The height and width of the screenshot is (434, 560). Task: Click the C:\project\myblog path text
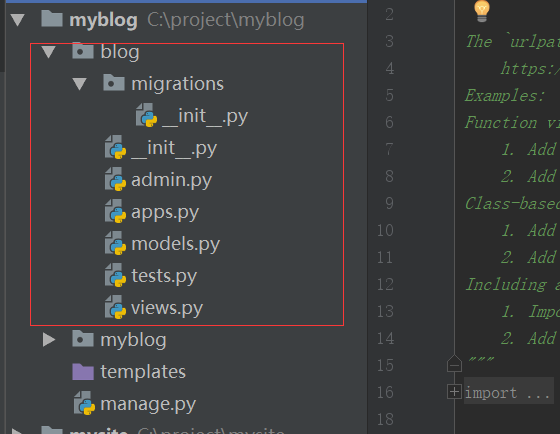[x=226, y=20]
